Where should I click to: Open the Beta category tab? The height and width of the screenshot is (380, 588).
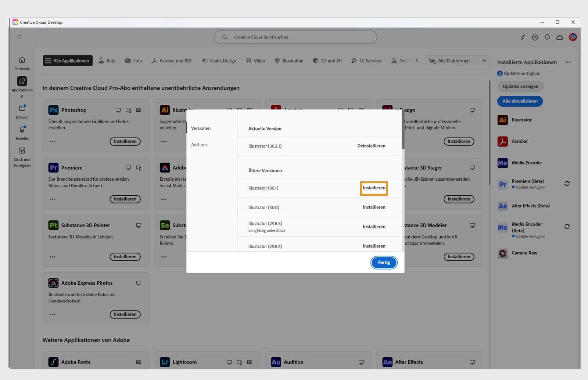pos(107,60)
